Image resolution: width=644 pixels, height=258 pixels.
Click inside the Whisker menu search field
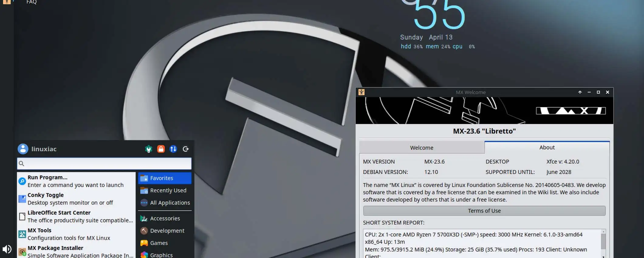[104, 164]
